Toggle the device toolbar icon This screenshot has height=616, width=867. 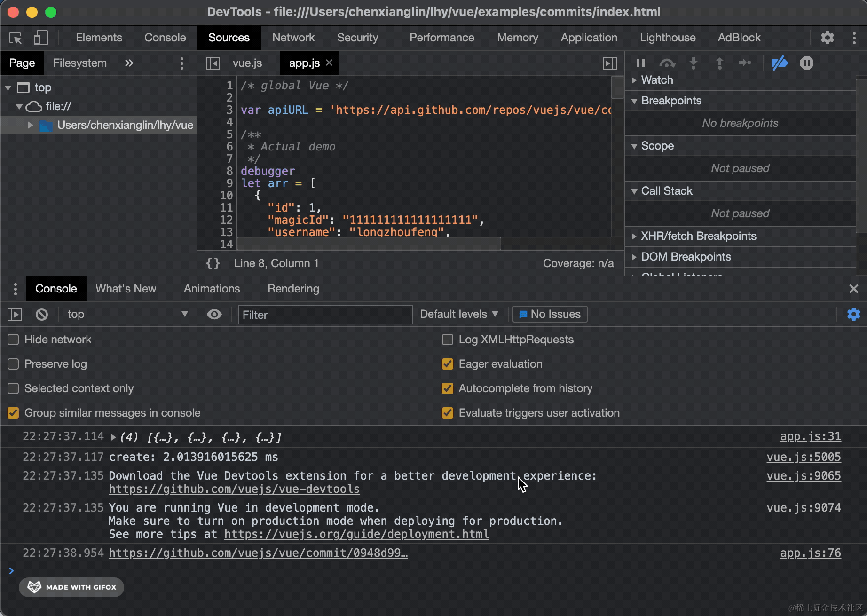pyautogui.click(x=40, y=38)
